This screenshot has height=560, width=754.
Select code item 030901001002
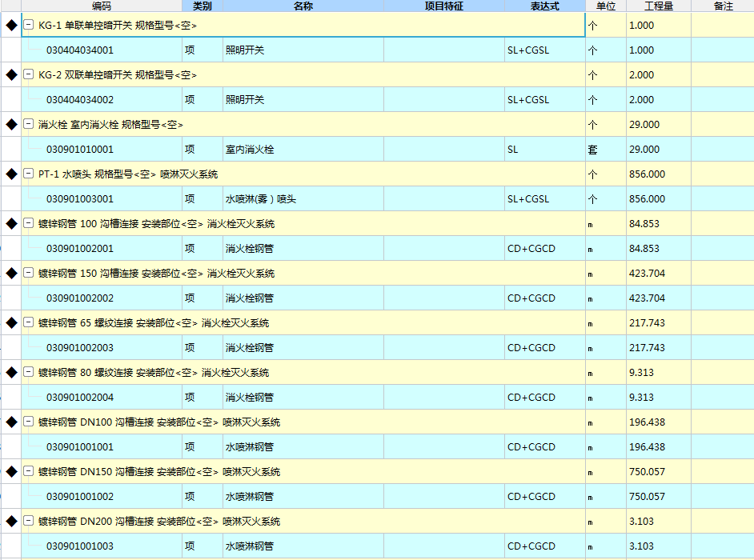pyautogui.click(x=80, y=497)
